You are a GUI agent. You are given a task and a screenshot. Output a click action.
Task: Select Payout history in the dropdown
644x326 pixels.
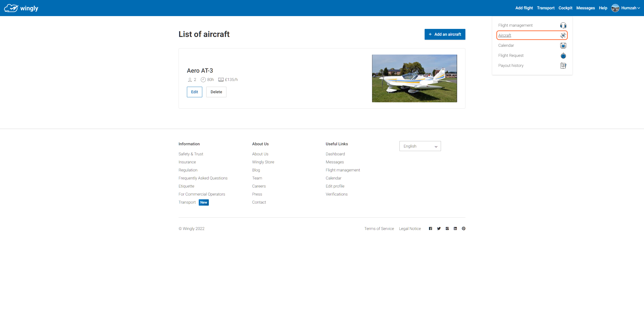(532, 66)
